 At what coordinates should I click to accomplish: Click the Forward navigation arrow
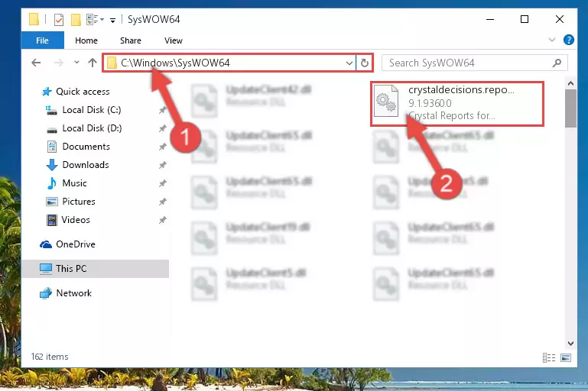59,63
